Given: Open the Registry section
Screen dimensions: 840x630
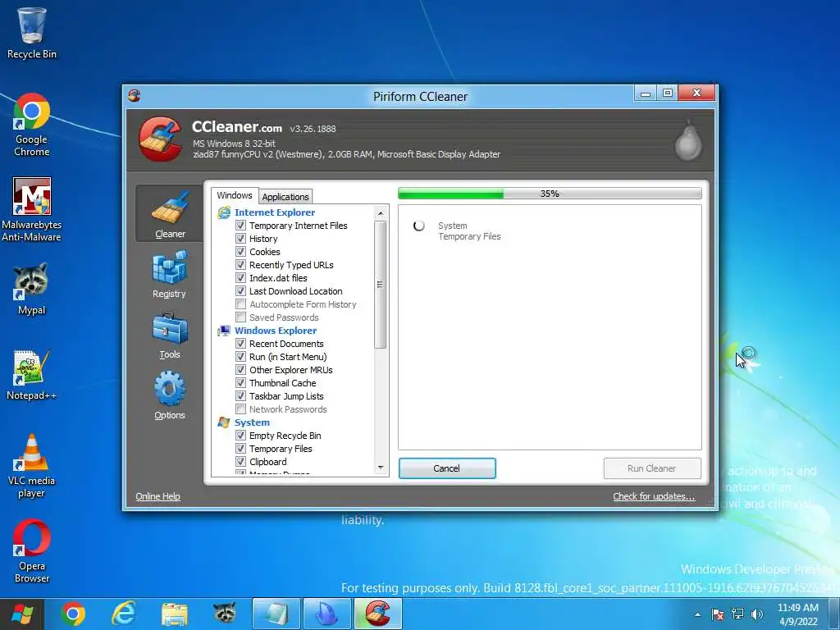Looking at the screenshot, I should pyautogui.click(x=169, y=274).
